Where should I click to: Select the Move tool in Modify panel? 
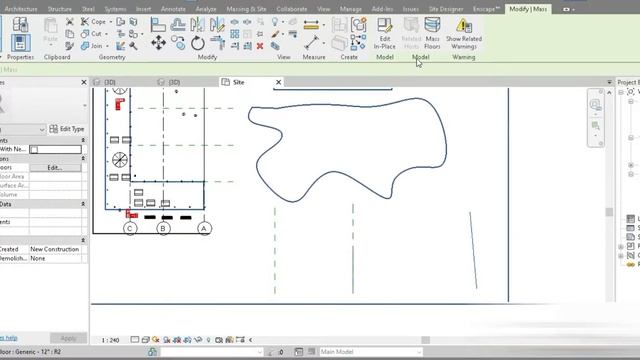(158, 42)
